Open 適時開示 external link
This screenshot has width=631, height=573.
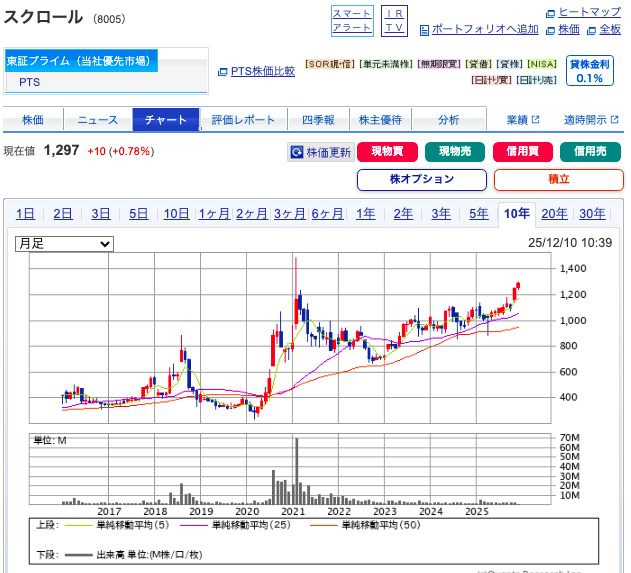[x=590, y=120]
